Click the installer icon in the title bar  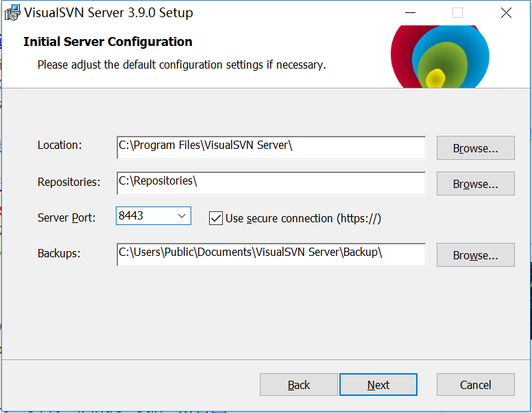tap(12, 12)
